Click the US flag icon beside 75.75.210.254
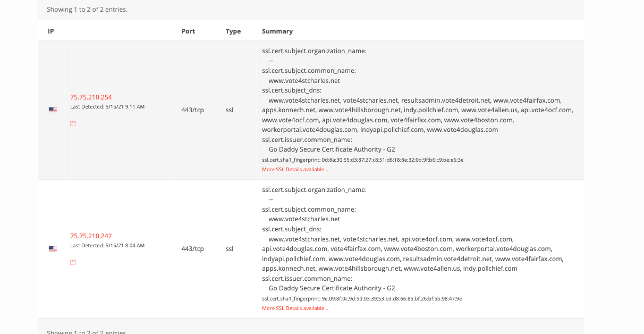The image size is (644, 334). (x=53, y=110)
